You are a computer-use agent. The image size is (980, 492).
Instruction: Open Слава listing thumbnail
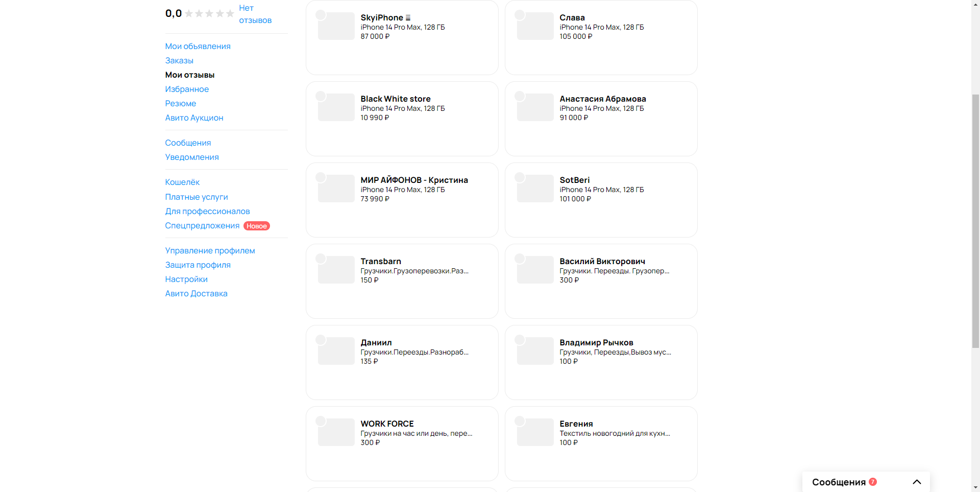[535, 26]
